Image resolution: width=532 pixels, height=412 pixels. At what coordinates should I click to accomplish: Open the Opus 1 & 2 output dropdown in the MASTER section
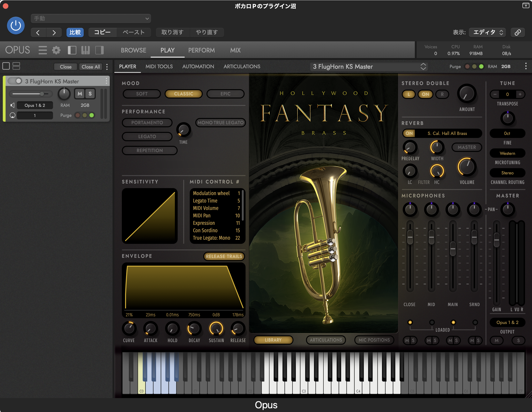pos(507,322)
